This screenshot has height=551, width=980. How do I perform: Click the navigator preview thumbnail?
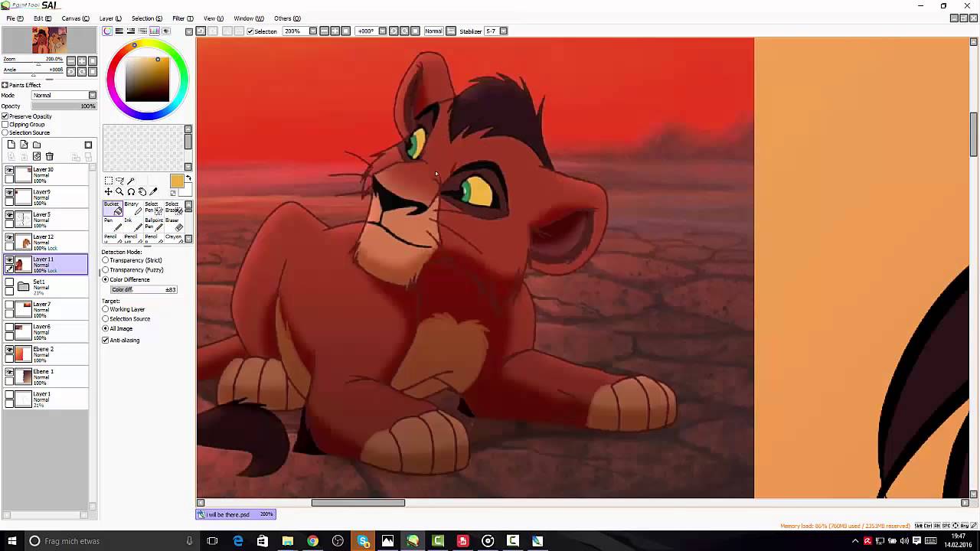49,40
